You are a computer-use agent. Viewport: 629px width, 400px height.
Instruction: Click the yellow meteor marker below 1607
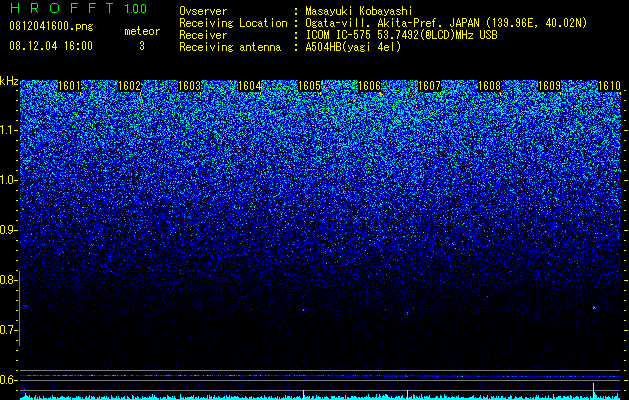click(407, 394)
